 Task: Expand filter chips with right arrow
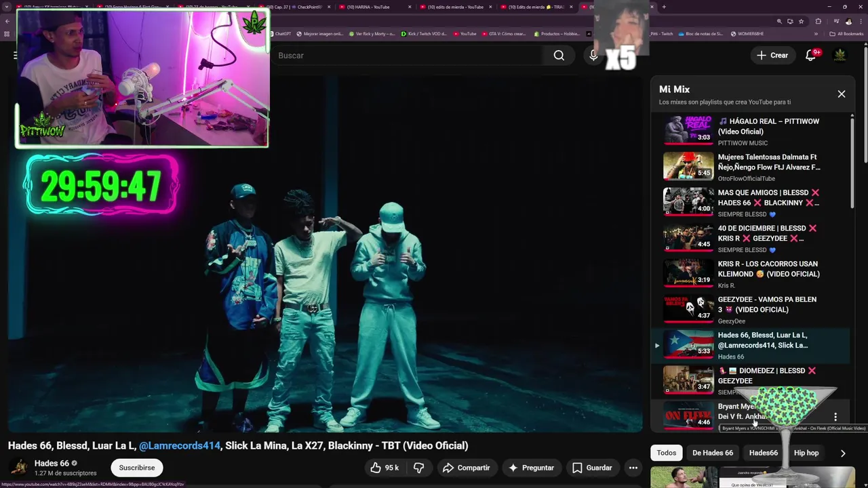point(843,453)
